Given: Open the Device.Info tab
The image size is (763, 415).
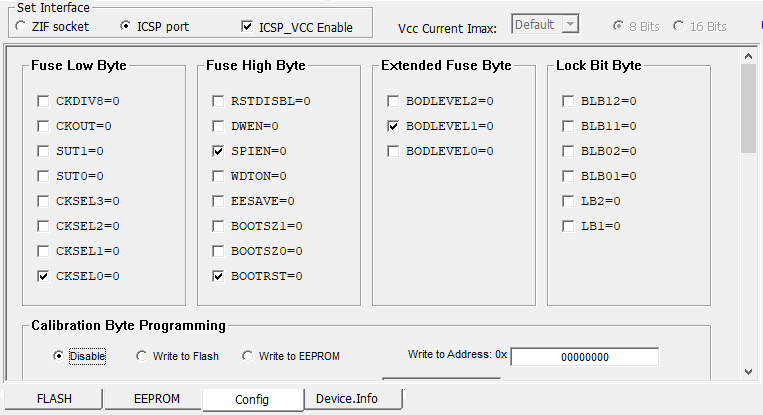Looking at the screenshot, I should point(346,399).
